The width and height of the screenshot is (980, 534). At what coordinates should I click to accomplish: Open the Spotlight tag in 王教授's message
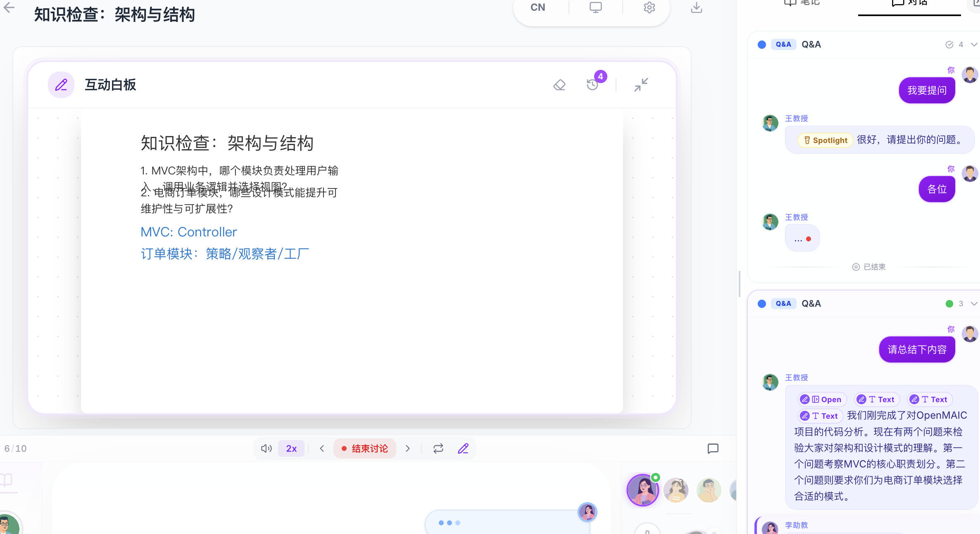[825, 140]
